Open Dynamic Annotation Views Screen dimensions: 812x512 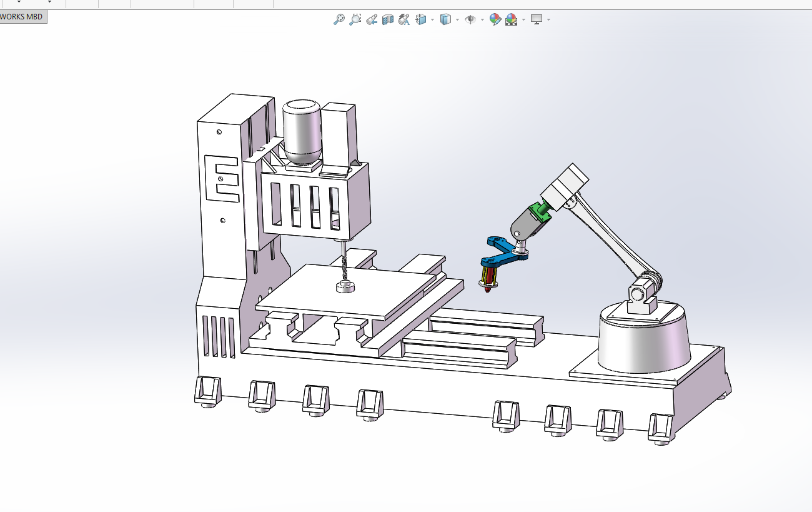pos(404,19)
